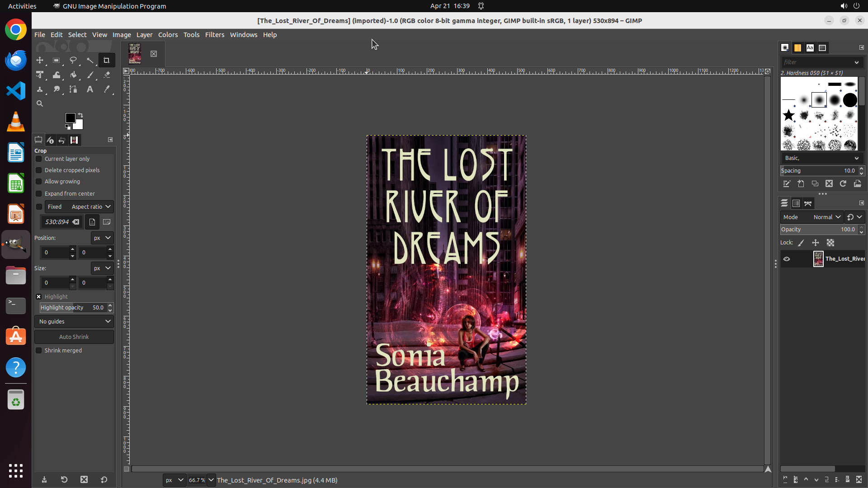Open the Filters menu
This screenshot has height=488, width=868.
point(214,35)
